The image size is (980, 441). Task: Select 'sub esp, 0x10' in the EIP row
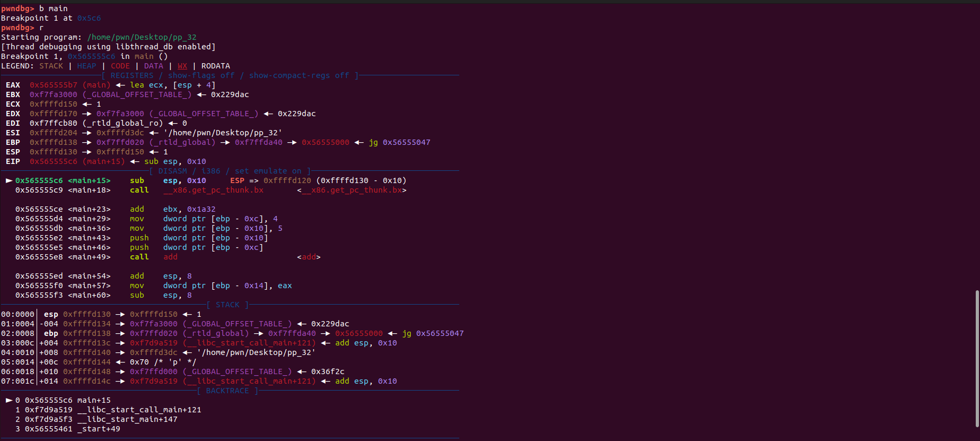[x=175, y=161]
